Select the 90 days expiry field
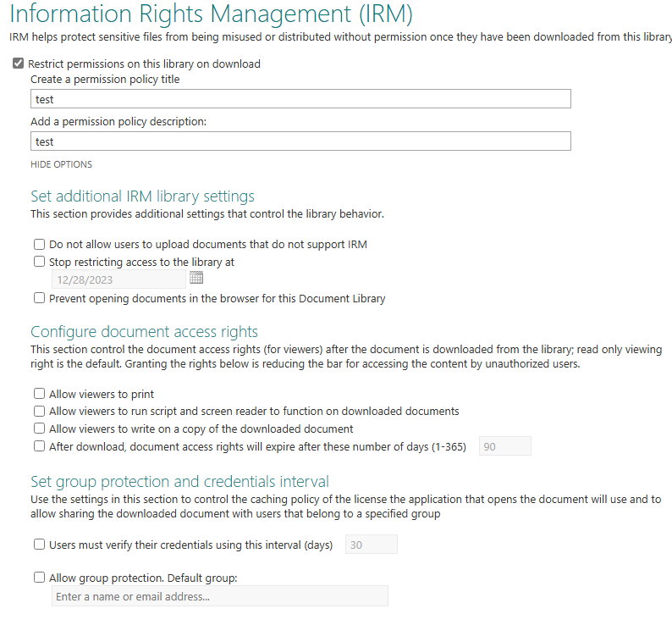This screenshot has width=672, height=625. point(505,446)
